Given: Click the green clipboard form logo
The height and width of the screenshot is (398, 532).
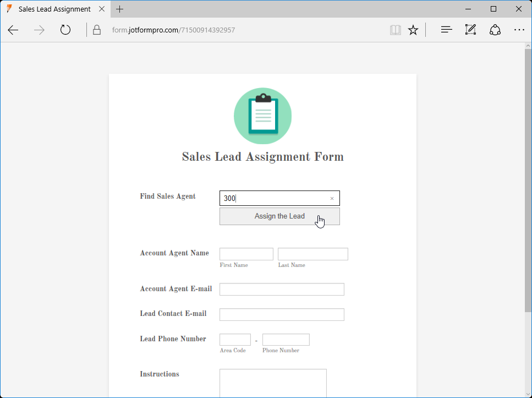Looking at the screenshot, I should pyautogui.click(x=262, y=116).
